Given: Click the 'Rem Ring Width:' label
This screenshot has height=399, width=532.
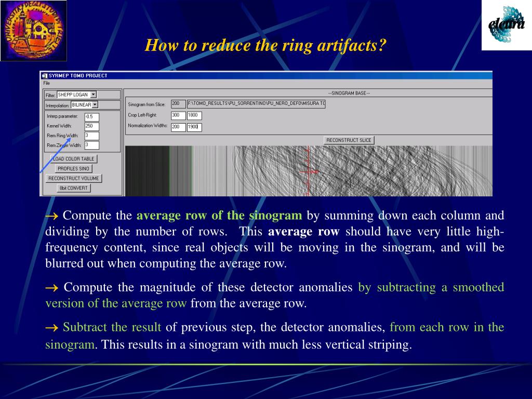Looking at the screenshot, I should point(62,136).
